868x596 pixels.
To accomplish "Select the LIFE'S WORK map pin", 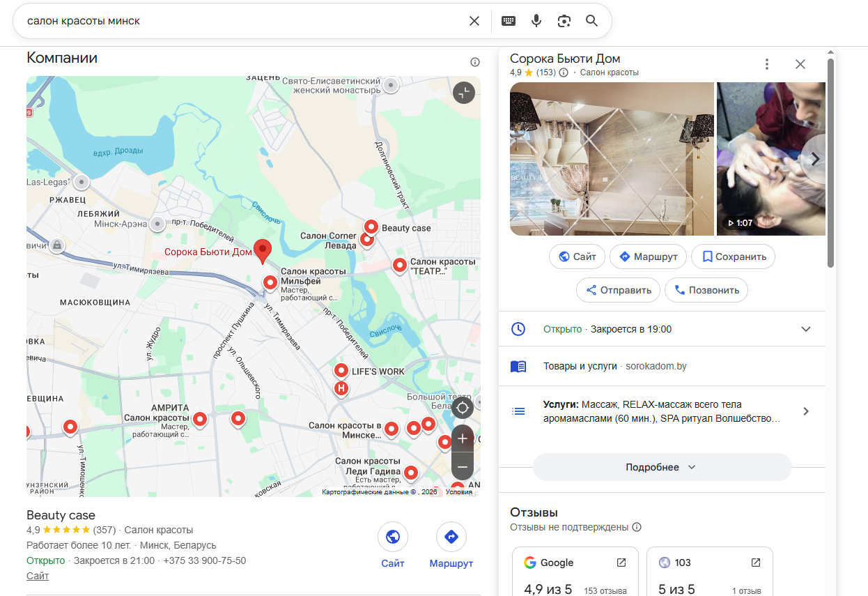I will pos(341,370).
